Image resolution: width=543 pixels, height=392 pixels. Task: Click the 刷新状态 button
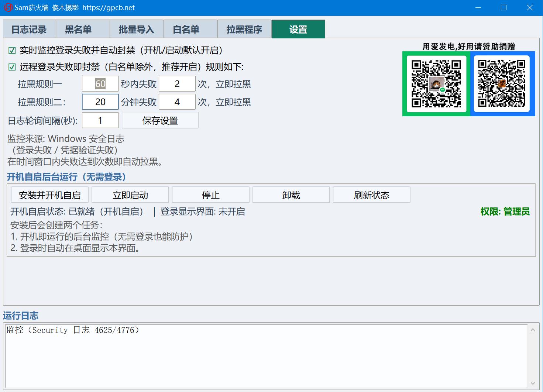(372, 195)
